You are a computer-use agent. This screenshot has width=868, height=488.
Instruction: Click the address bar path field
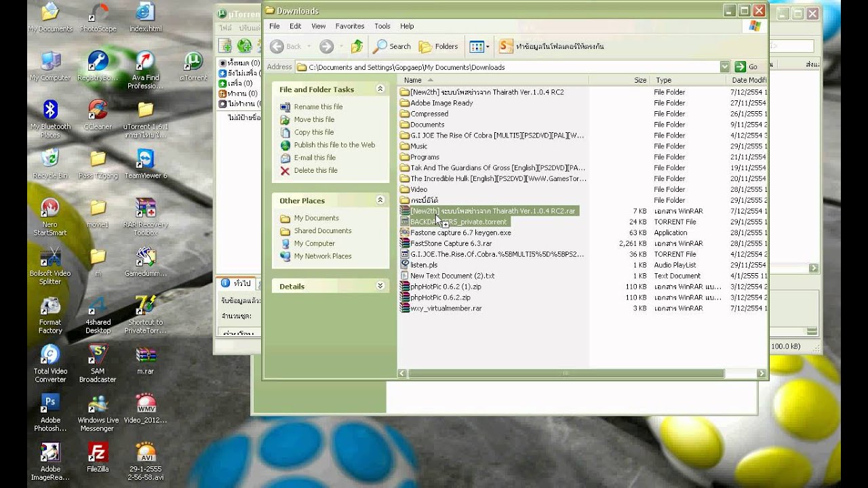coord(512,67)
